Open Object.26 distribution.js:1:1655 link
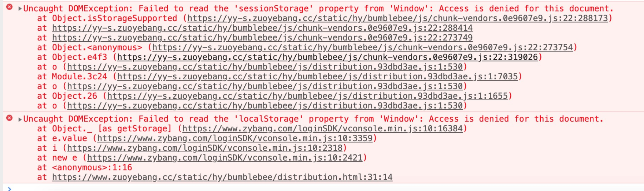The image size is (644, 191). click(307, 96)
